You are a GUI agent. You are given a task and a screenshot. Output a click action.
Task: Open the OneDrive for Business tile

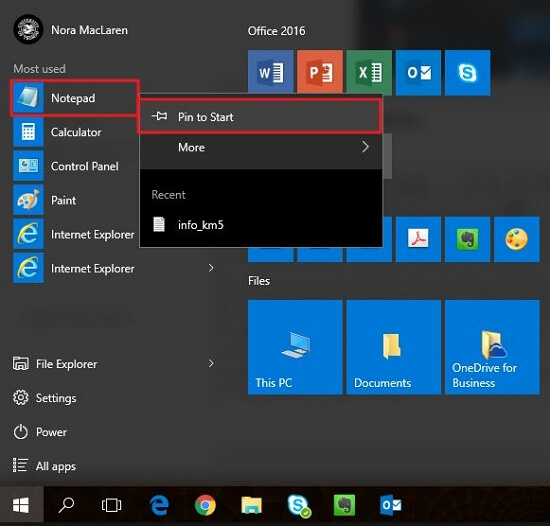coord(492,347)
